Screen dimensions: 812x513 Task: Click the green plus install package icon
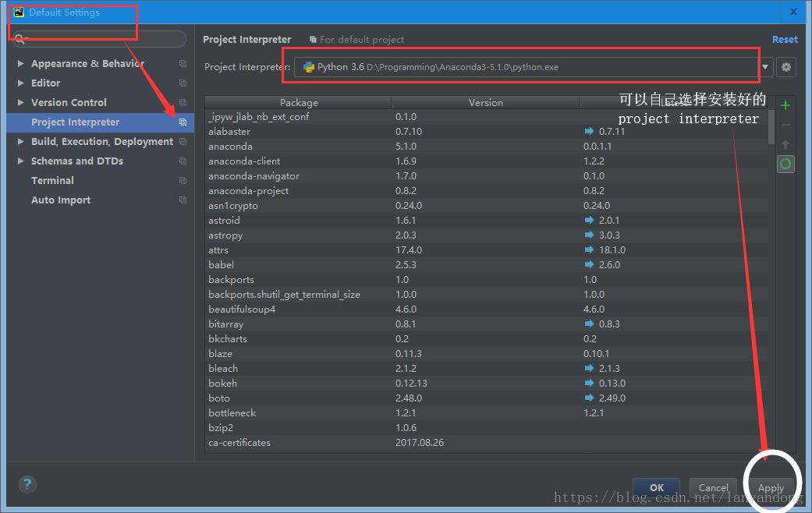(785, 105)
